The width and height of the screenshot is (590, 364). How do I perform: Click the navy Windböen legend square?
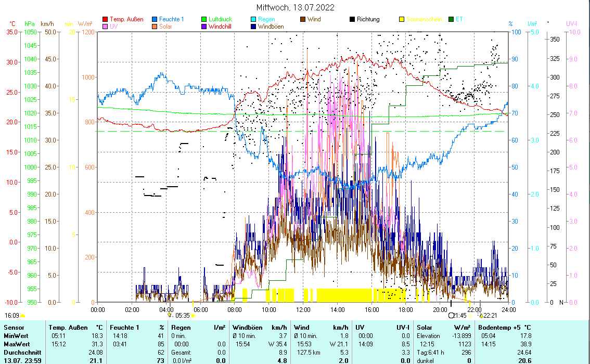[253, 27]
